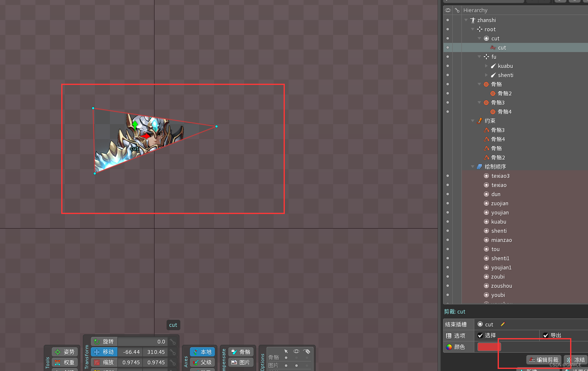Click the key icon beside the translate values

tap(173, 352)
